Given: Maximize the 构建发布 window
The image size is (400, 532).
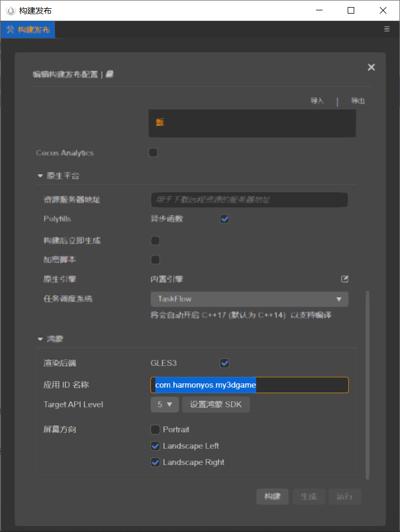Looking at the screenshot, I should point(351,10).
